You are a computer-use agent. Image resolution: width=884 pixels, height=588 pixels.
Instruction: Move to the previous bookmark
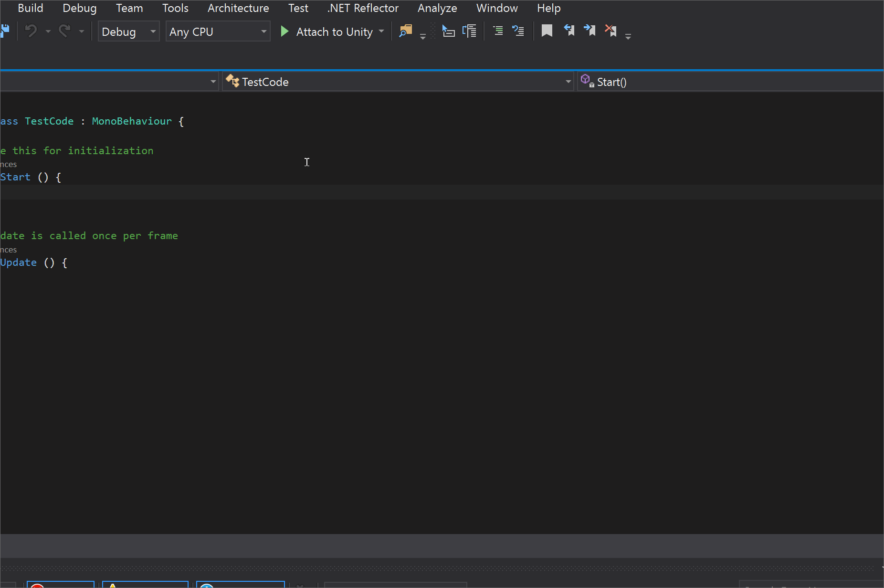pos(569,31)
